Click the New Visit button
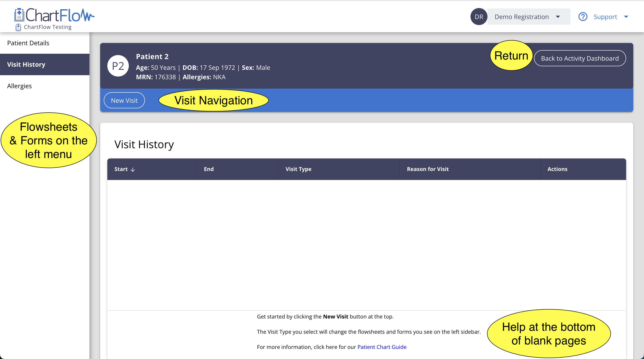The height and width of the screenshot is (359, 644). (x=124, y=100)
